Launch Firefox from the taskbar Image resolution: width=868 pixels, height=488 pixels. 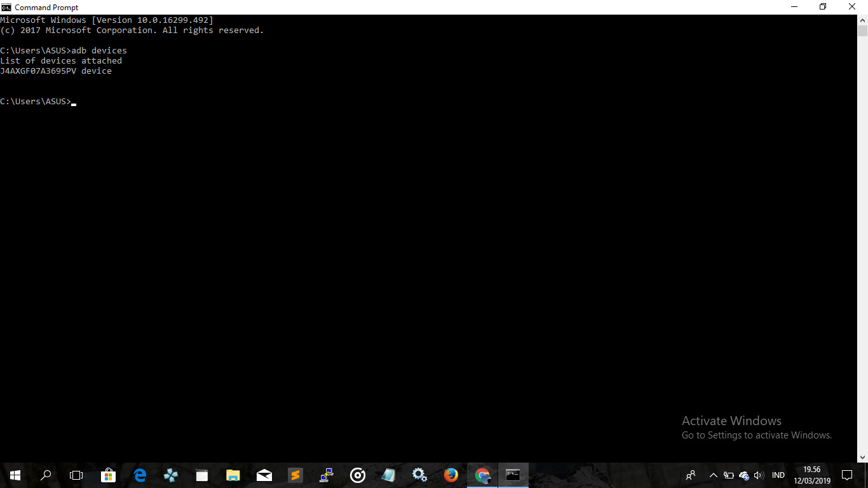pyautogui.click(x=451, y=475)
